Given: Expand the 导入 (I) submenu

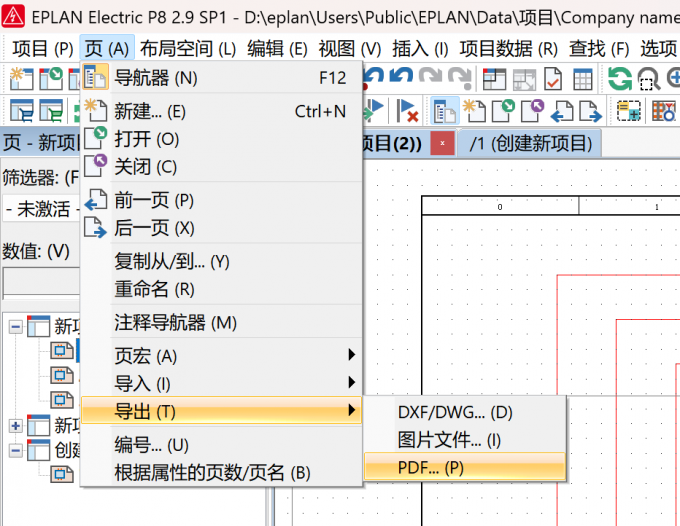Looking at the screenshot, I should 222,384.
